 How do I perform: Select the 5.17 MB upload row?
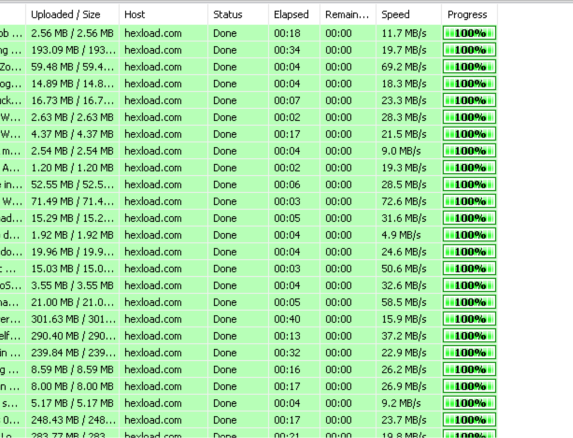click(x=248, y=403)
